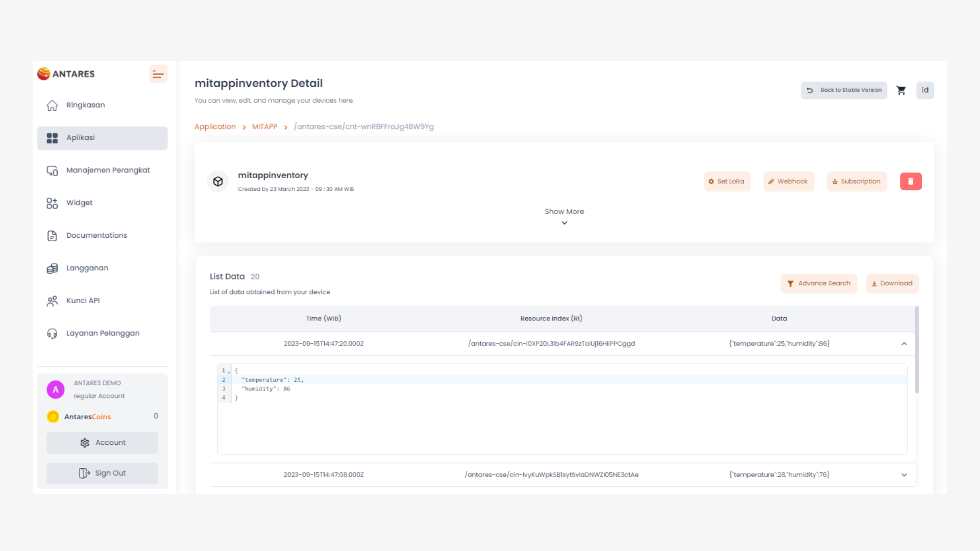Viewport: 980px width, 551px height.
Task: Click the temperature line in JSON viewer
Action: coord(273,380)
